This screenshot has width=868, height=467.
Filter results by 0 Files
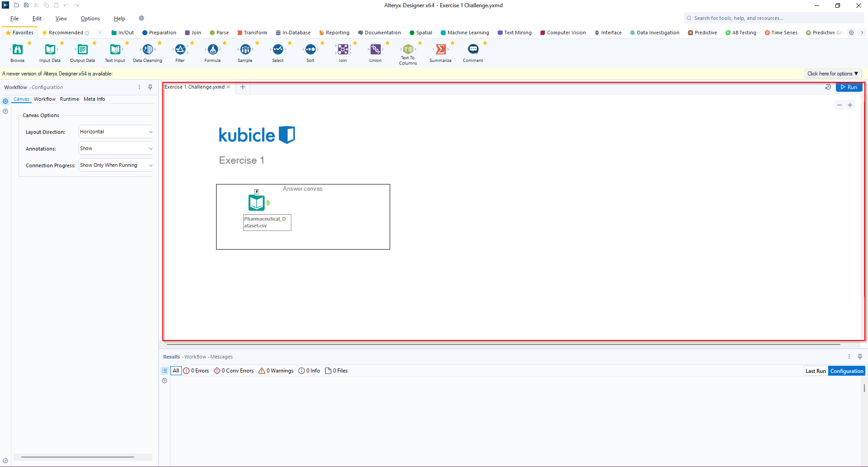point(336,371)
